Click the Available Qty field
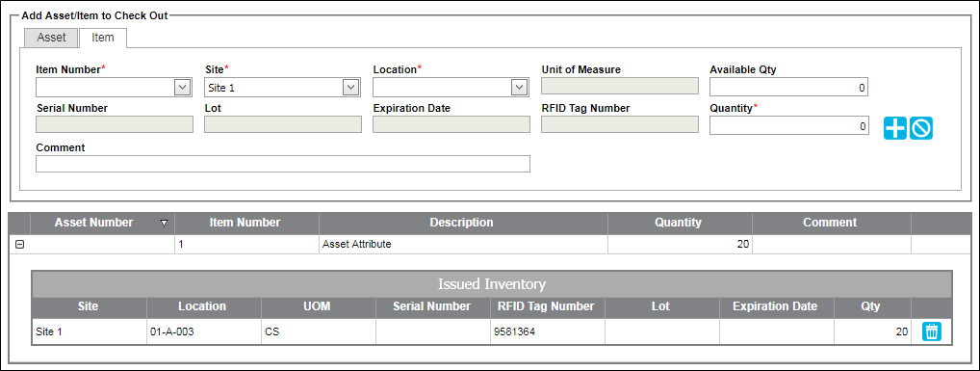The height and width of the screenshot is (371, 980). tap(788, 88)
